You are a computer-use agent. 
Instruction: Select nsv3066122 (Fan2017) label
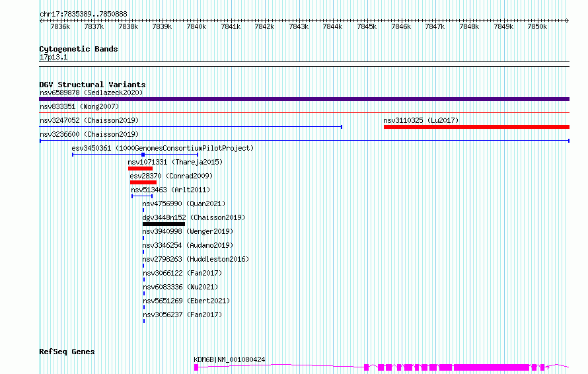tap(182, 273)
